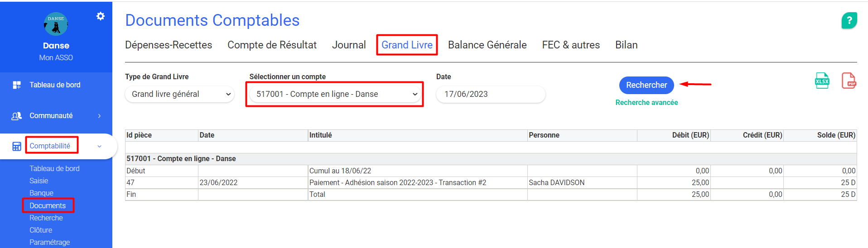Switch to the Balance Générale tab
This screenshot has height=248, width=868.
(x=487, y=45)
